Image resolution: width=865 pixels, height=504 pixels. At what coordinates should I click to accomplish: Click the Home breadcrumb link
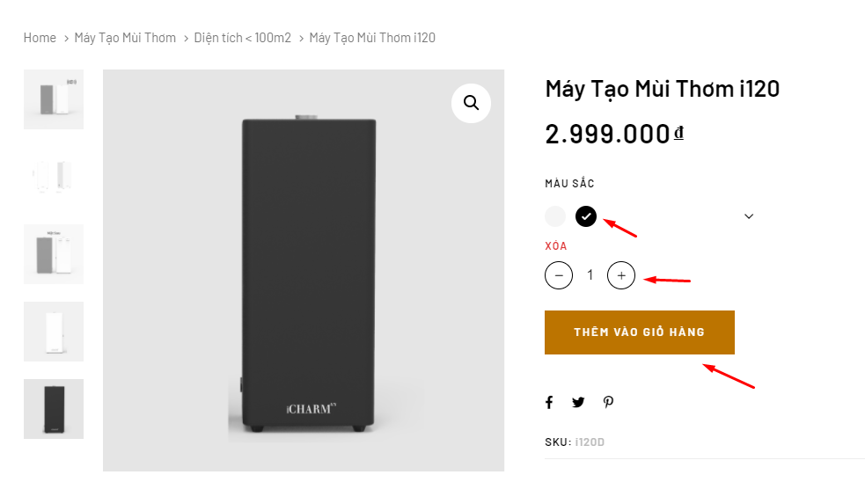pos(40,38)
